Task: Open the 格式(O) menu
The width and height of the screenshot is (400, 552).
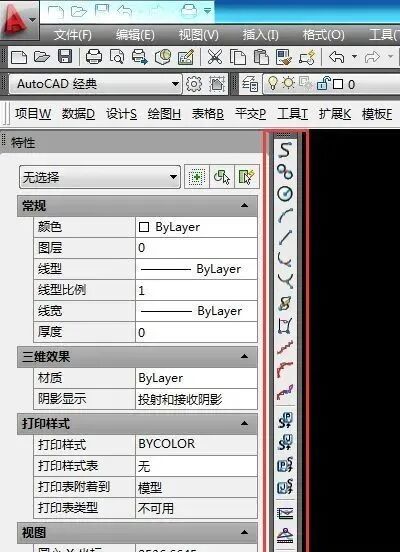Action: [323, 35]
